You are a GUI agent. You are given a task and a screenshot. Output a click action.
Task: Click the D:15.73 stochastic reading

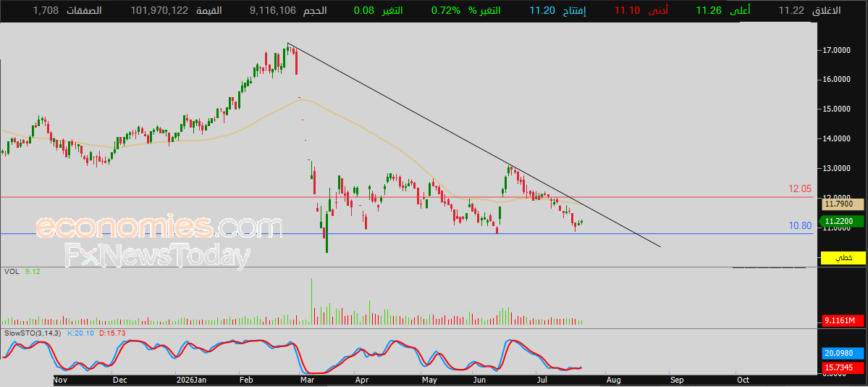113,333
